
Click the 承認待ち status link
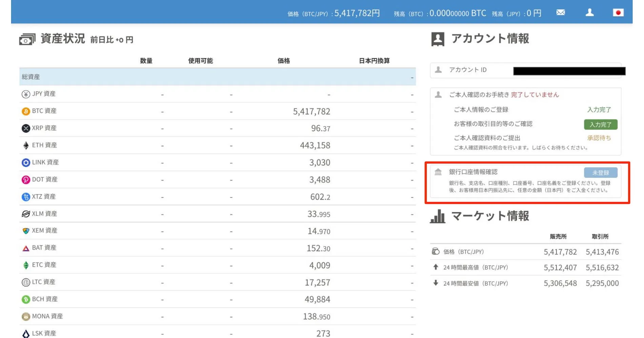coord(599,138)
